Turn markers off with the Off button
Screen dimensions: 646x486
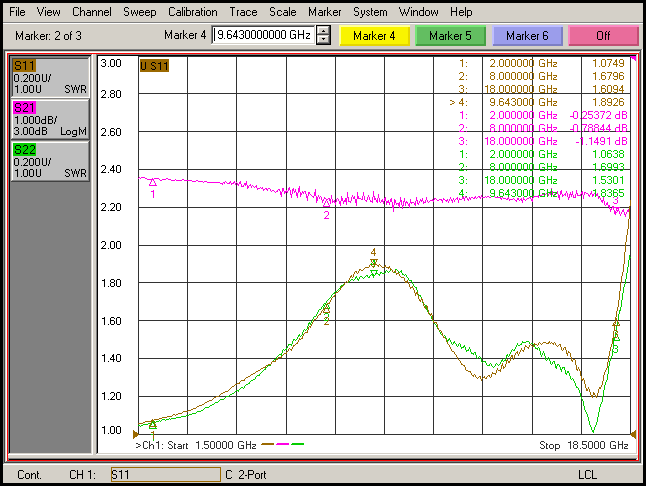(x=603, y=36)
